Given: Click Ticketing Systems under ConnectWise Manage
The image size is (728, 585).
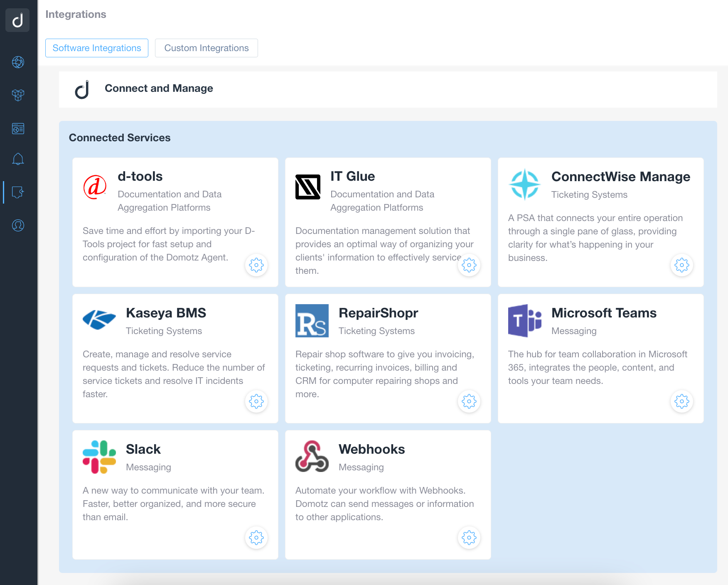Looking at the screenshot, I should [x=589, y=195].
